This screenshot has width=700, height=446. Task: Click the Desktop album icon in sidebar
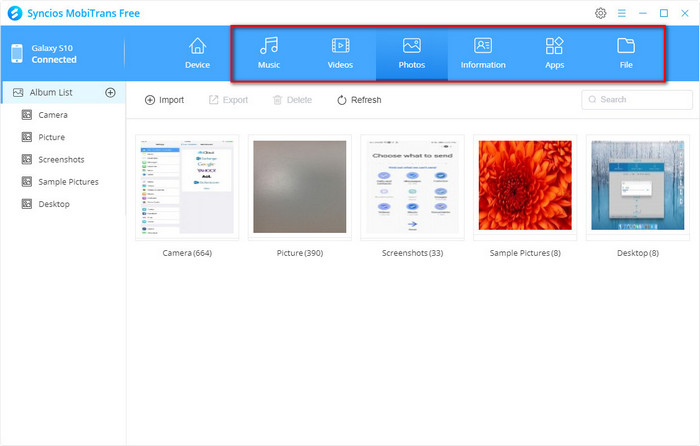(27, 204)
